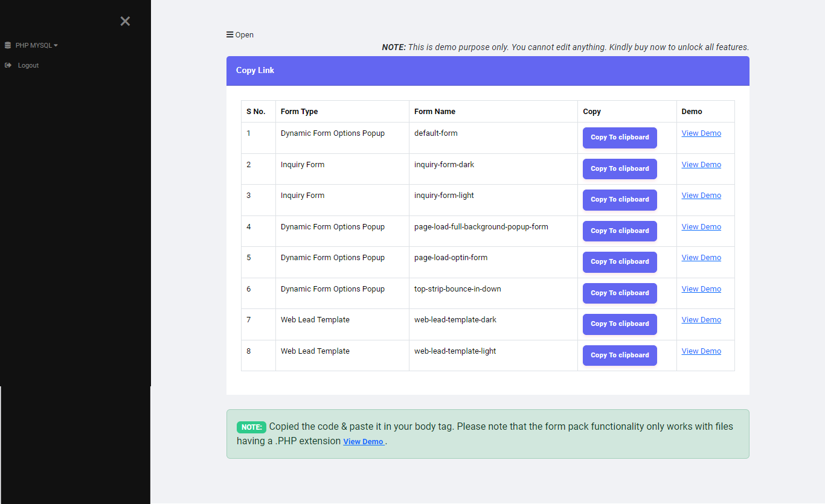Open View Demo for inquiry-form-light
Viewport: 825px width, 504px height.
click(701, 196)
